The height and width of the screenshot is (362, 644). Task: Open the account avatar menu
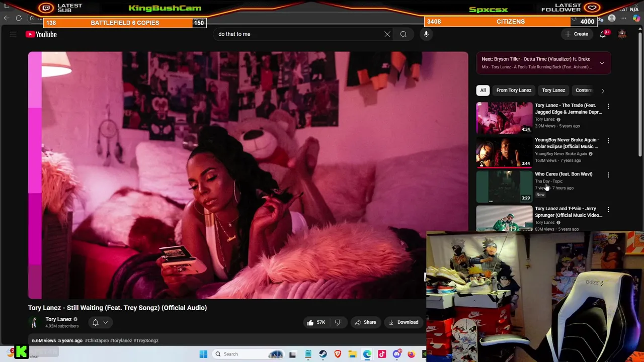point(622,34)
